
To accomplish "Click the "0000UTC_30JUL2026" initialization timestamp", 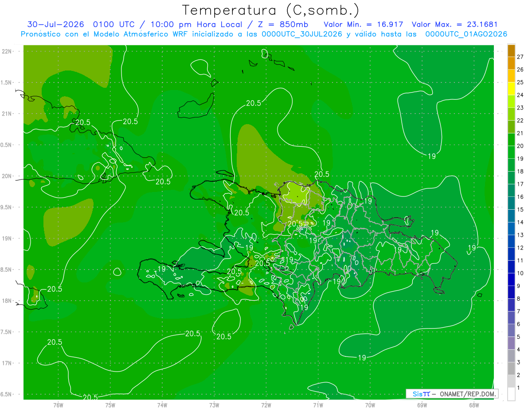I will 302,34.
